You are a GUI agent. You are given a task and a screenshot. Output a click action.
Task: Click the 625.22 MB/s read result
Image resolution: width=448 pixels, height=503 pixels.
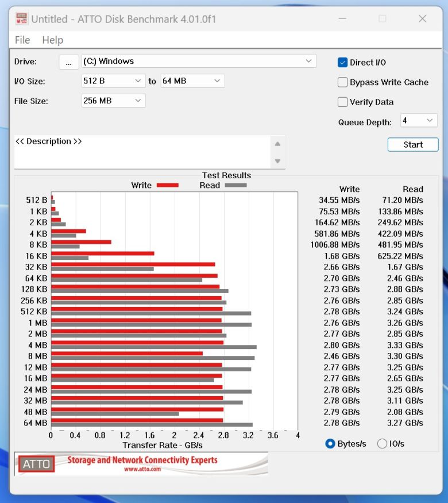[400, 256]
